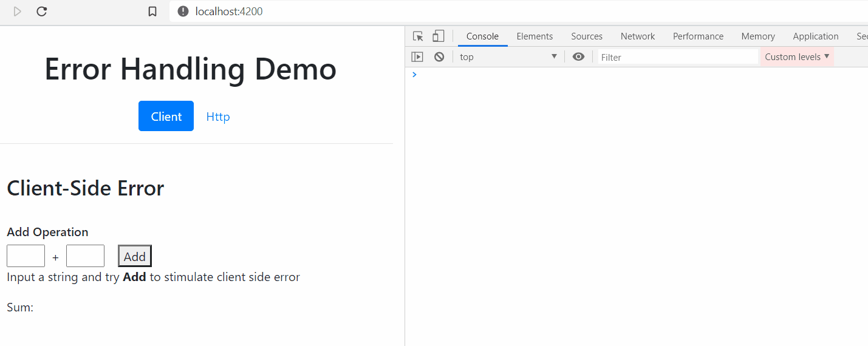Open the top JavaScript context dropdown
Viewport: 868px width, 346px height.
tap(508, 57)
